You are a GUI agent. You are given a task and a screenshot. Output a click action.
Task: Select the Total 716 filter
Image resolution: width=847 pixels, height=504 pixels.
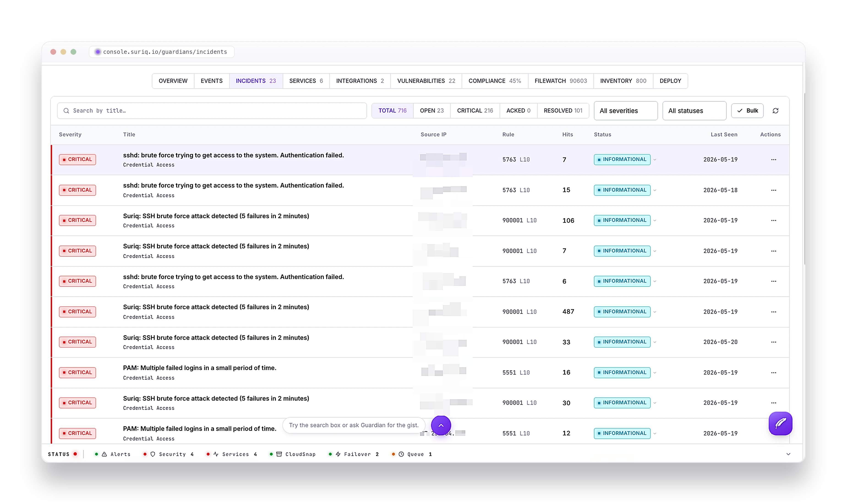pos(392,111)
